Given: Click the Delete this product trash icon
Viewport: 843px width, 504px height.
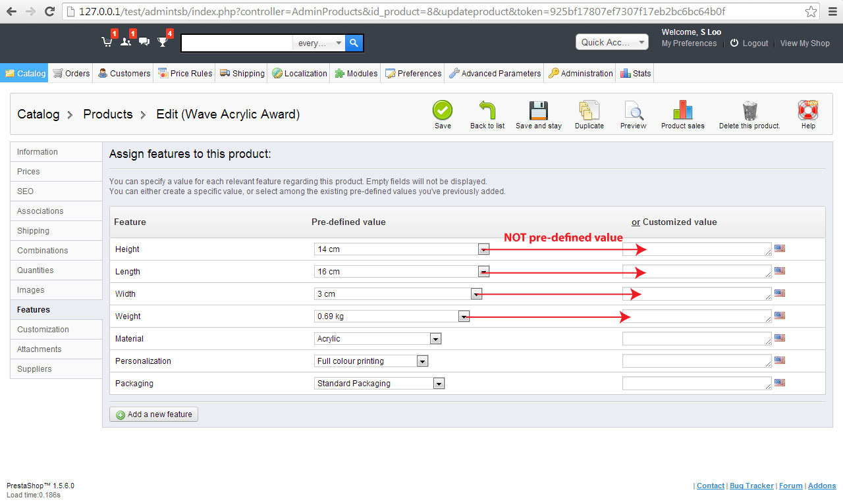Looking at the screenshot, I should click(x=749, y=110).
